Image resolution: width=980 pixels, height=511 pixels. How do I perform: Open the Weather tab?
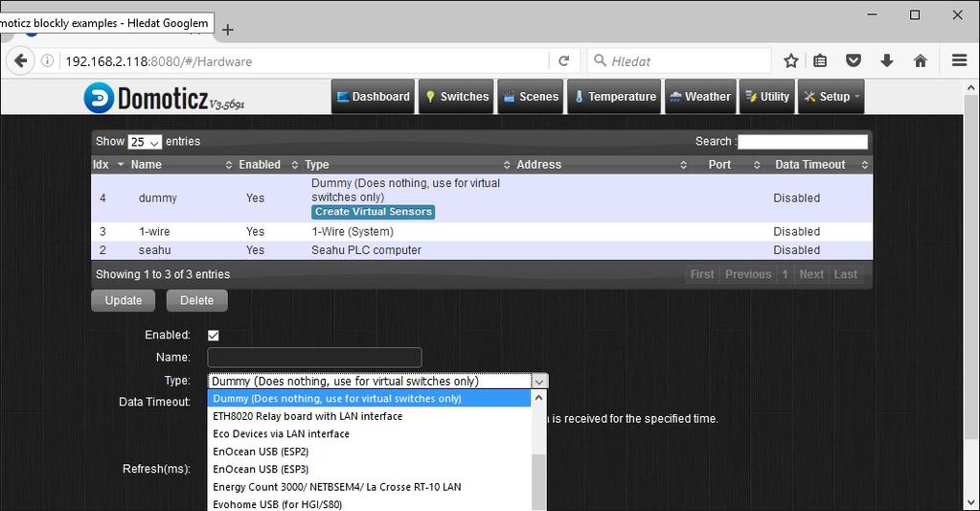[x=700, y=96]
